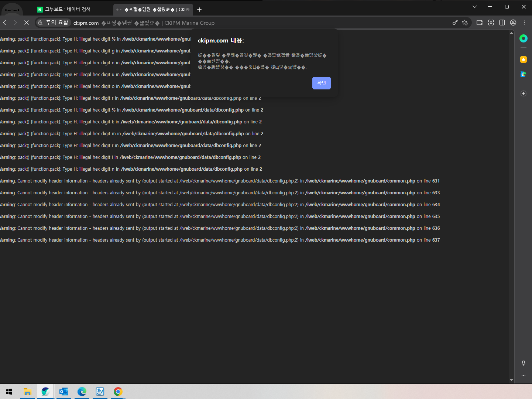Toggle the split view dual-tab mode
The width and height of the screenshot is (532, 399).
click(502, 23)
